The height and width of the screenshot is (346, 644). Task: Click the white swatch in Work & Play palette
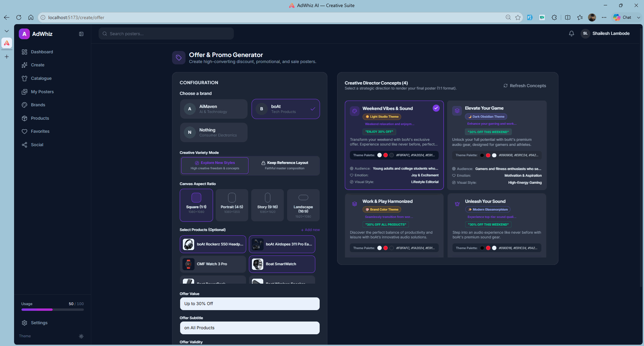pos(379,248)
